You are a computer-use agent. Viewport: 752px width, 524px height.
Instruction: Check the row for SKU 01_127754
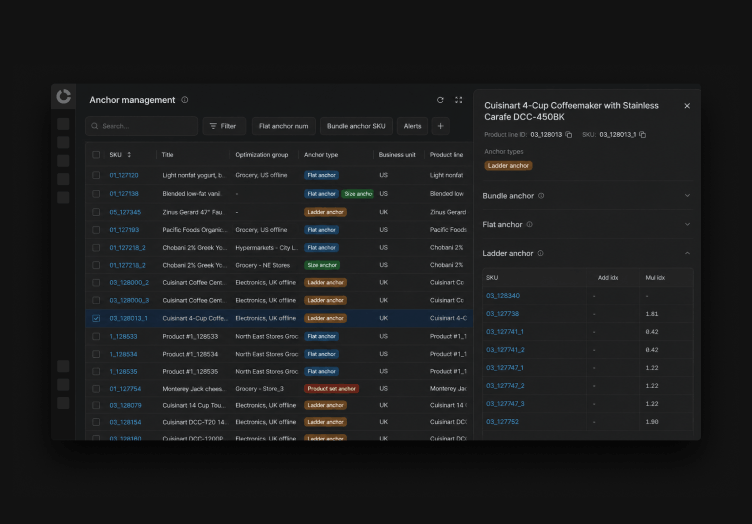pos(96,389)
